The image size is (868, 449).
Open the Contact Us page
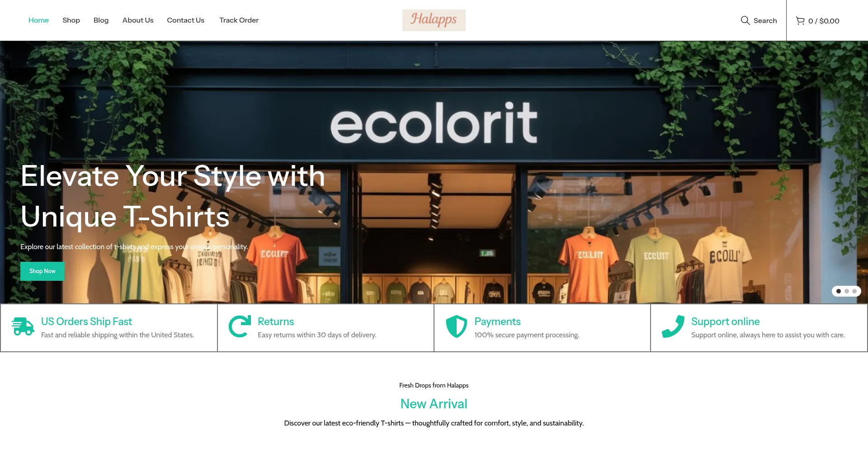[185, 20]
